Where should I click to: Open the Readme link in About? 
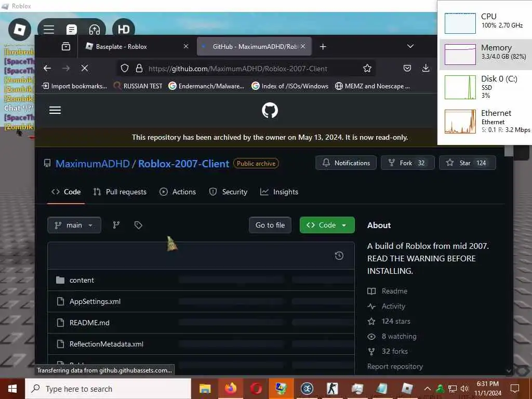(387, 291)
